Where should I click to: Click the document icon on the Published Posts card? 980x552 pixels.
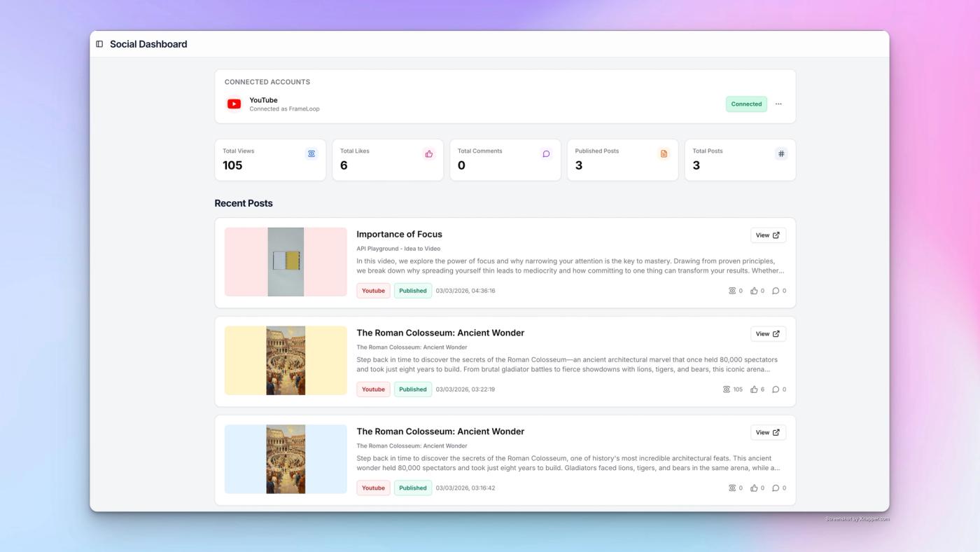663,153
